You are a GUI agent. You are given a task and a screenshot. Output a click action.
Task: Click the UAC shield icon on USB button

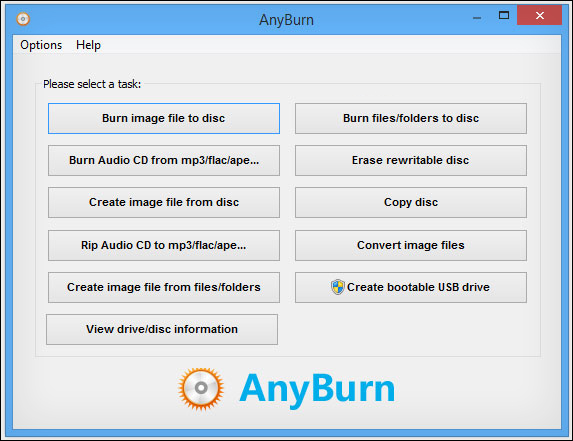pos(338,287)
